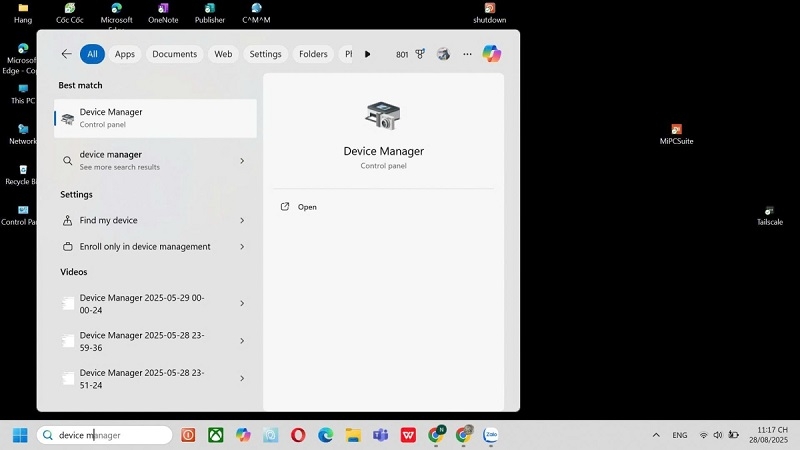This screenshot has height=450, width=800.
Task: Click the Tailscale desktop icon
Action: pos(769,212)
